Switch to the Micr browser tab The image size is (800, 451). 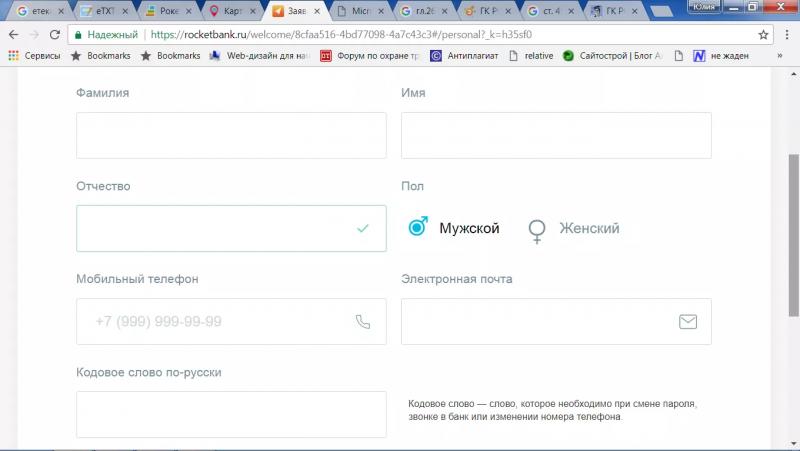360,11
